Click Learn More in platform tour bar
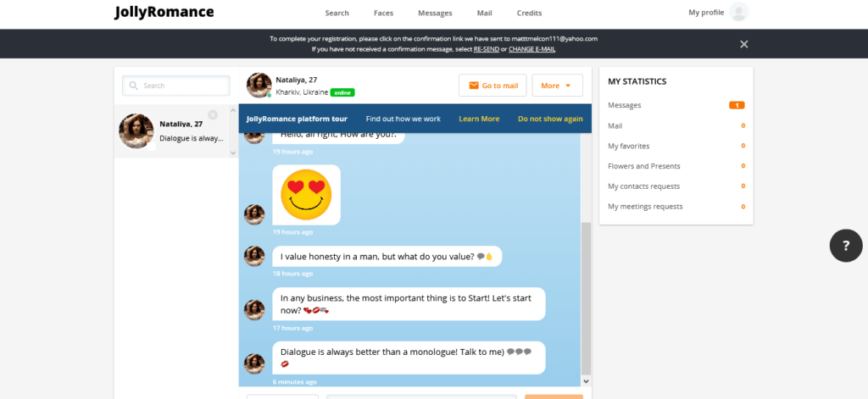 (479, 119)
